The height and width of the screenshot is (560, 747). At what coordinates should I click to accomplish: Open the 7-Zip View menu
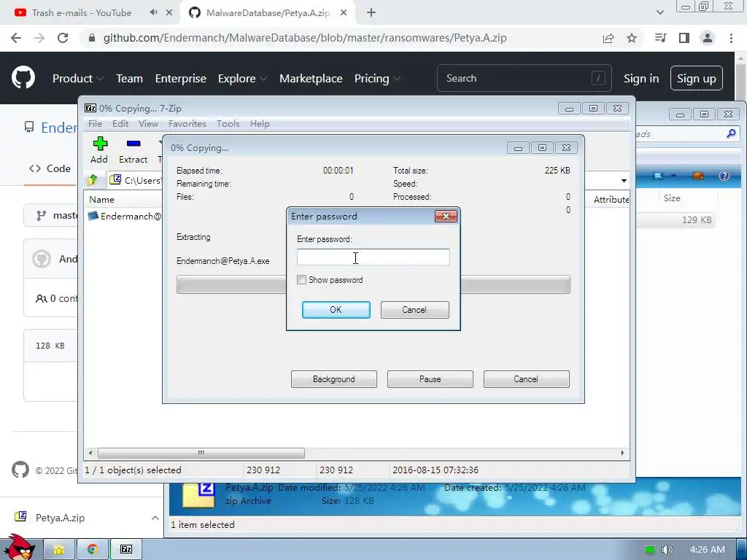[149, 124]
